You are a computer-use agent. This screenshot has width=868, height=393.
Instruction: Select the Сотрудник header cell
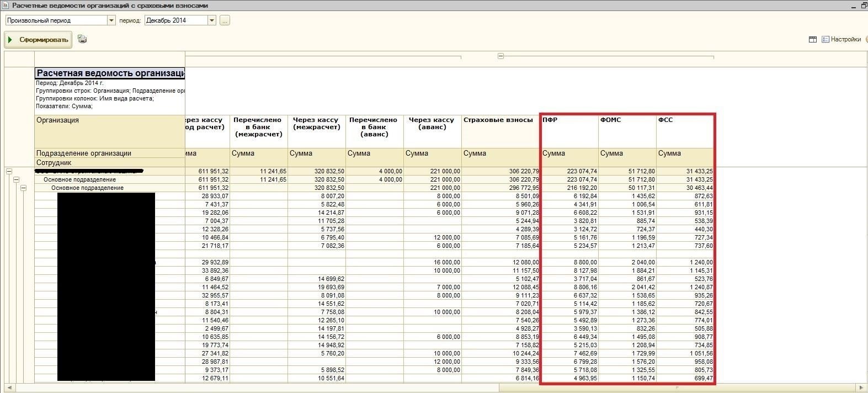pyautogui.click(x=110, y=163)
